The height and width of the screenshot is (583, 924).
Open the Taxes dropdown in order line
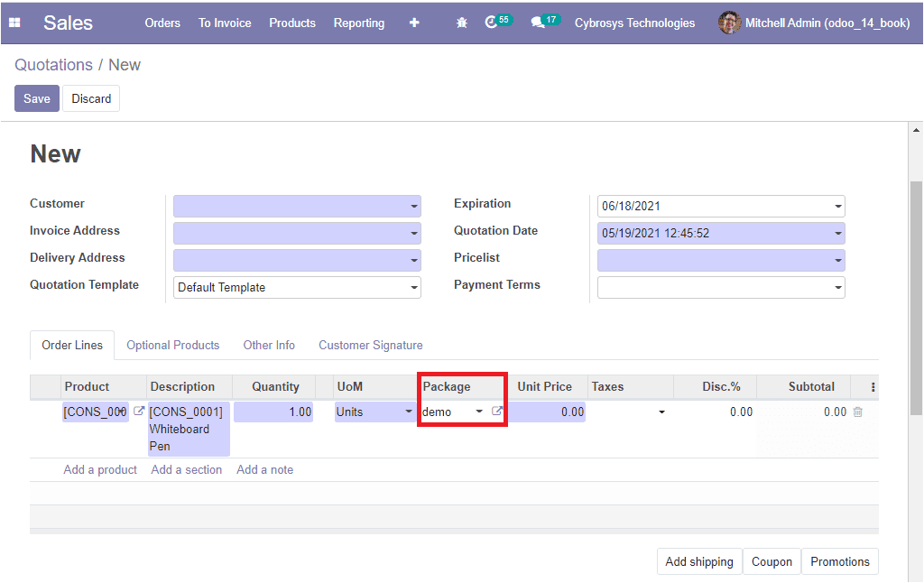[661, 412]
